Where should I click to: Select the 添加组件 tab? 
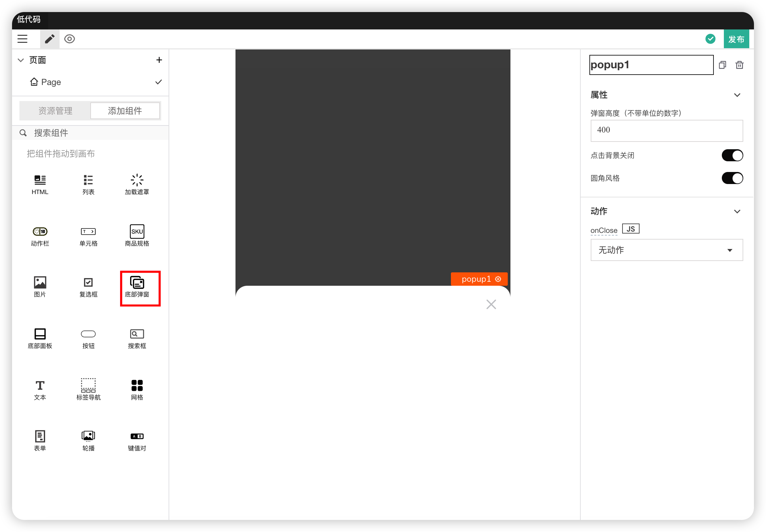pos(125,111)
